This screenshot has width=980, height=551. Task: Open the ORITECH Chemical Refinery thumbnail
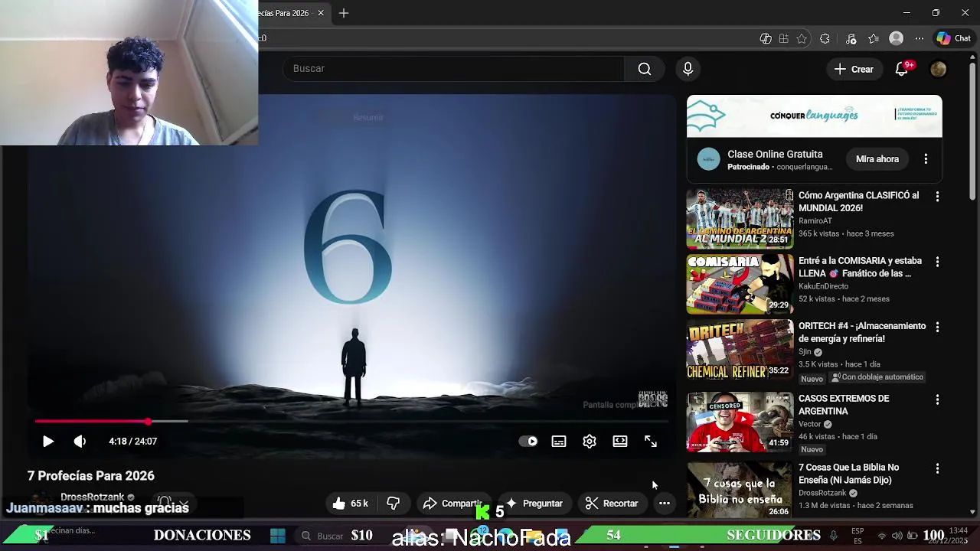pyautogui.click(x=740, y=349)
